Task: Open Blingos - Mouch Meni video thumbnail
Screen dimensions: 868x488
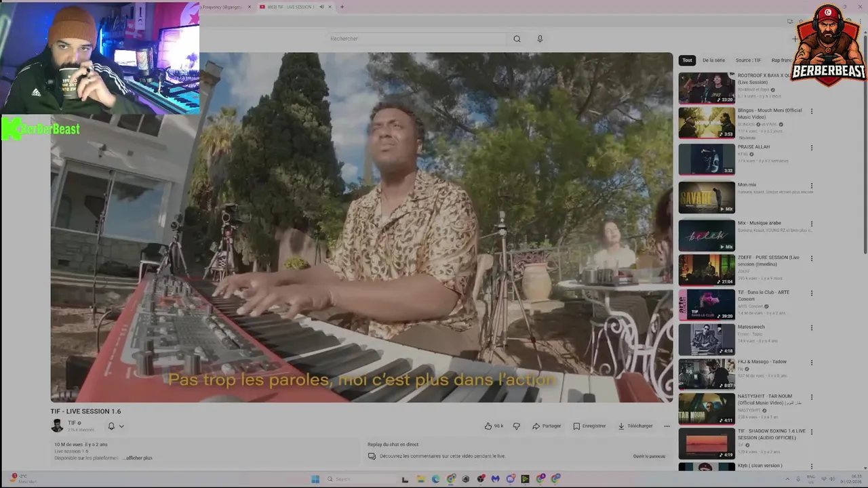Action: point(707,123)
